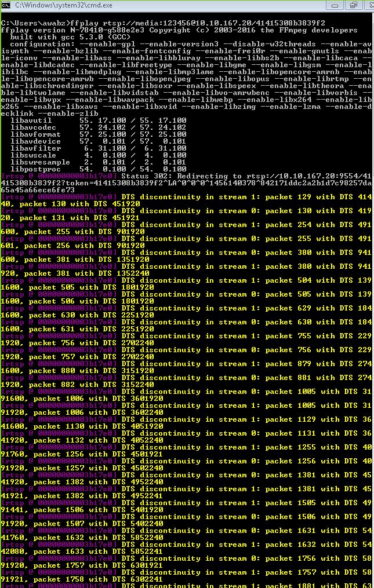The width and height of the screenshot is (374, 588).
Task: Click the libavcodec 57. 24.102 row
Action: point(99,127)
